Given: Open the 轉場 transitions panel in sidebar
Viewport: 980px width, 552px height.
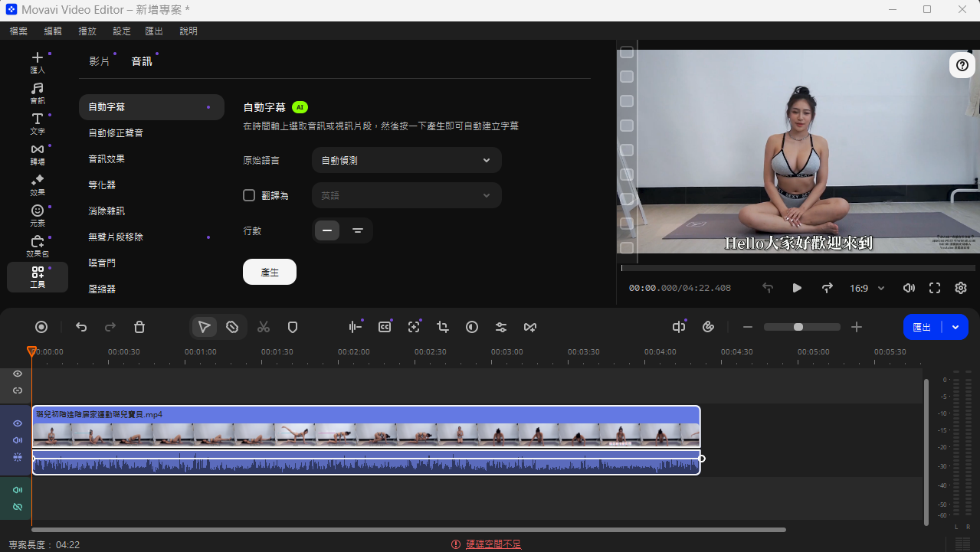Looking at the screenshot, I should click(38, 154).
